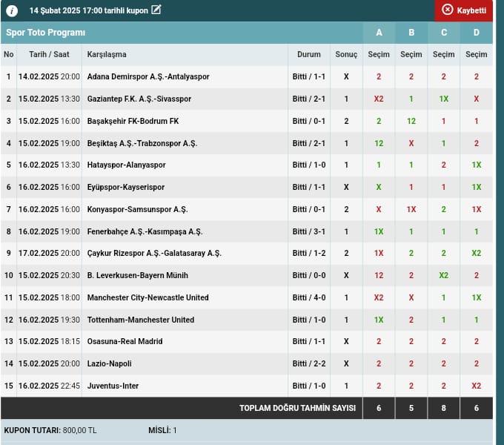Open the Fenerbahçe A.Ş.-Kasımpaşa A.Ş. match

tap(145, 231)
